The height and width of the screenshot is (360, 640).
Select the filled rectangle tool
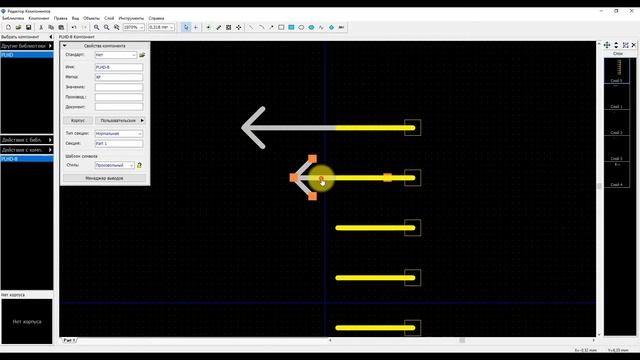tap(291, 27)
